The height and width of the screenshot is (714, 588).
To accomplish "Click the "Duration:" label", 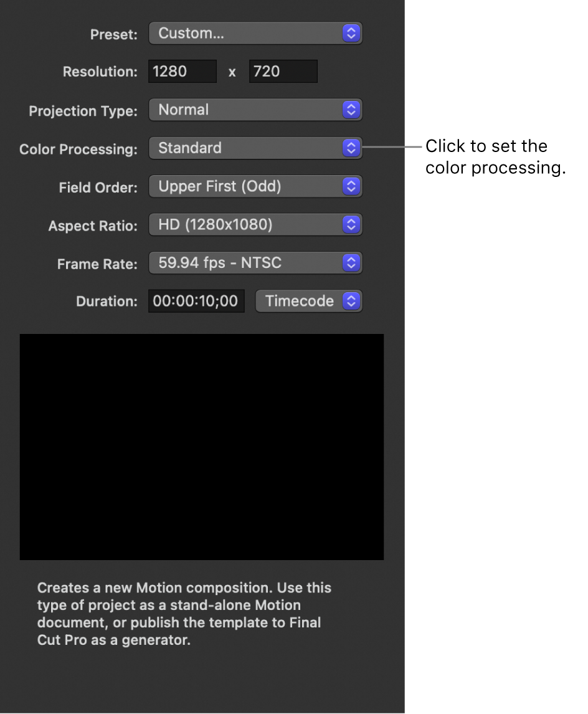I will tap(107, 302).
